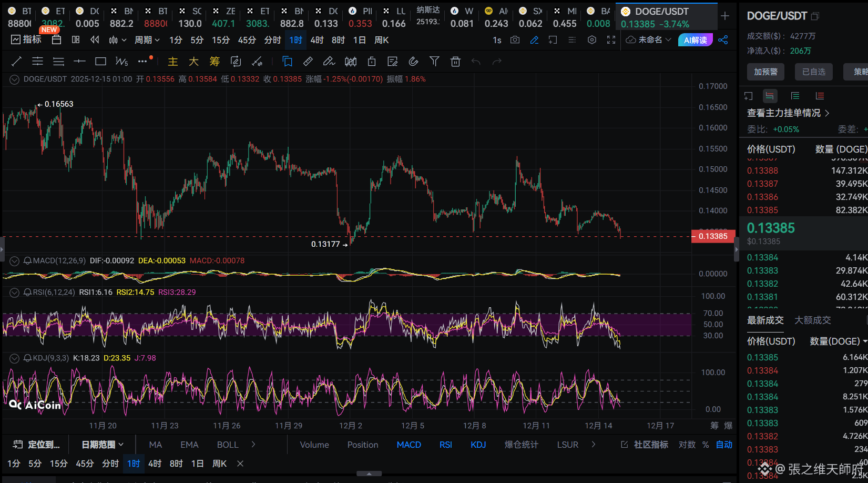The height and width of the screenshot is (483, 868).
Task: Toggle the BOLL overlay indicator
Action: [x=227, y=445]
